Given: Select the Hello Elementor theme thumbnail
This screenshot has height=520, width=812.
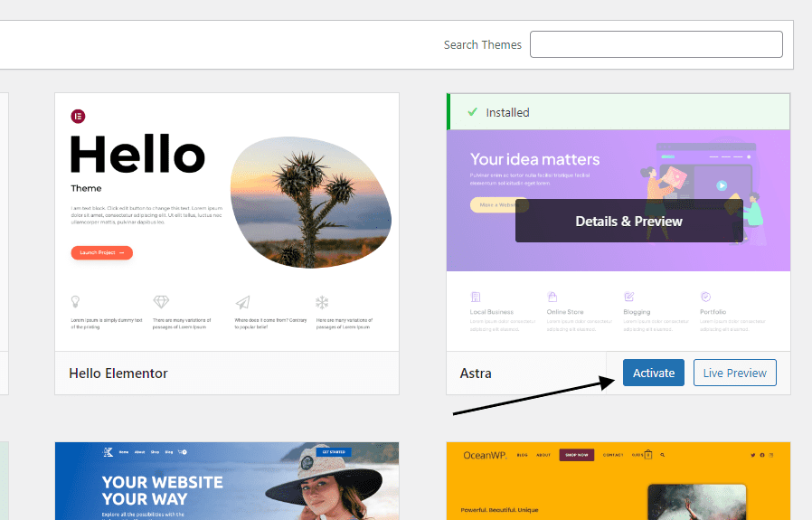Looking at the screenshot, I should point(227,222).
